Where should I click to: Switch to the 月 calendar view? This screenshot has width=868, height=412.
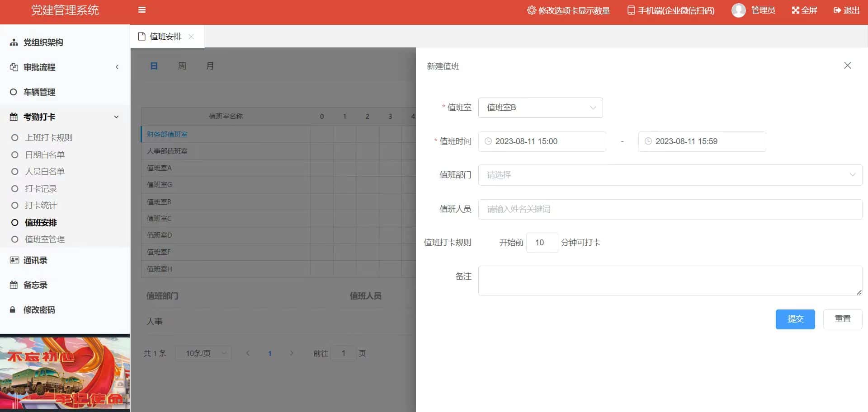click(209, 66)
